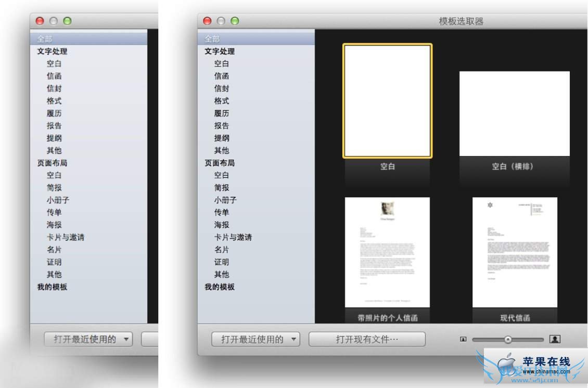Click the 打开现有文件… button
Viewport: 588px width, 388px height.
(367, 340)
